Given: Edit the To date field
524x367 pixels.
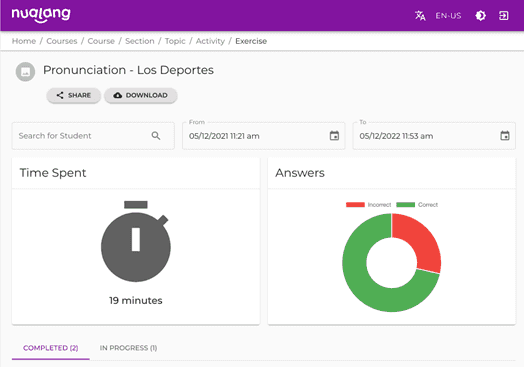Looking at the screenshot, I should click(x=434, y=136).
